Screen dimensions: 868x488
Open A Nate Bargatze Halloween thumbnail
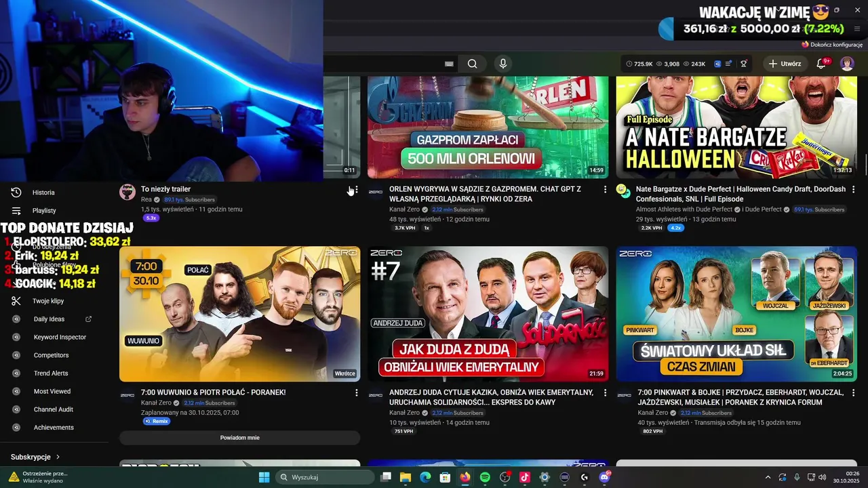click(x=736, y=127)
